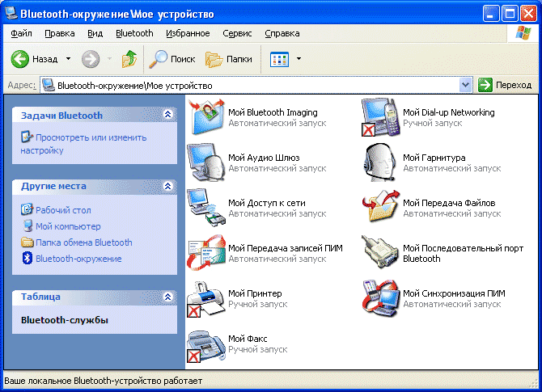The height and width of the screenshot is (392, 542).
Task: Click the Мой Гарнитура label text
Action: [434, 158]
